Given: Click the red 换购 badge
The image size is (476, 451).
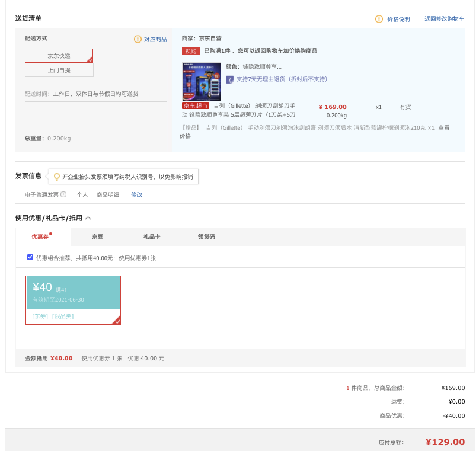Looking at the screenshot, I should point(191,51).
